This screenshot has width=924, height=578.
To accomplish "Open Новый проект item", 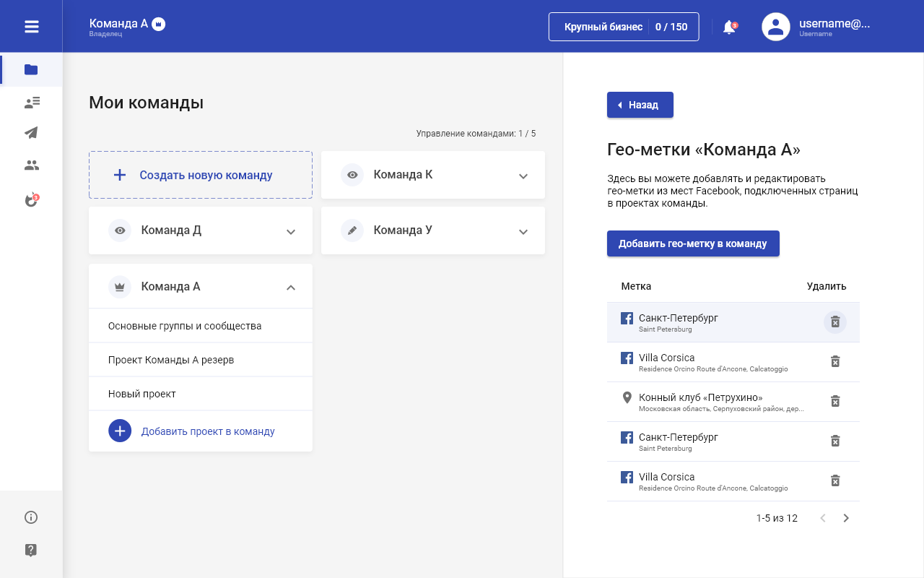I will tap(201, 394).
